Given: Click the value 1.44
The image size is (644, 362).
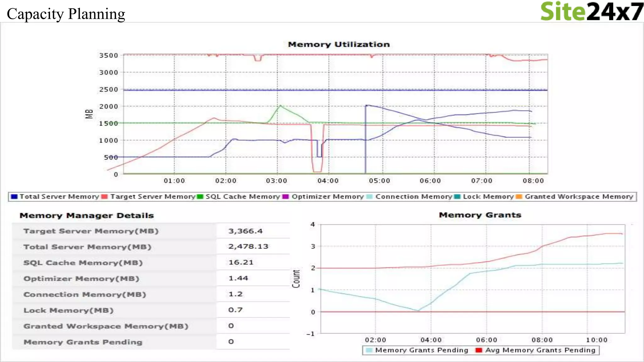Looking at the screenshot, I should (238, 278).
